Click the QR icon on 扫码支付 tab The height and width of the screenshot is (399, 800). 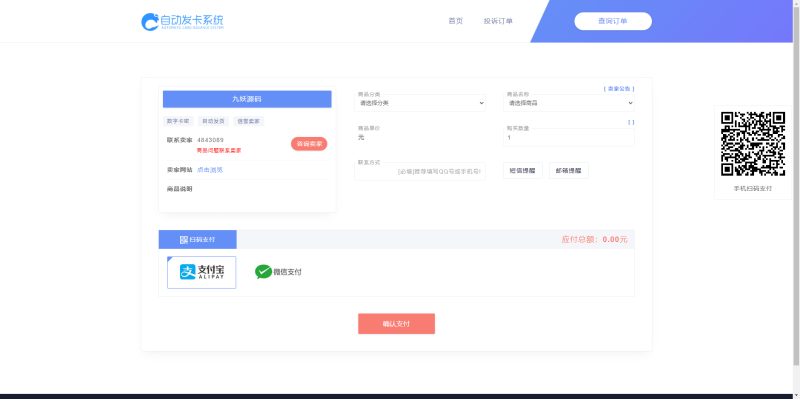pos(184,240)
